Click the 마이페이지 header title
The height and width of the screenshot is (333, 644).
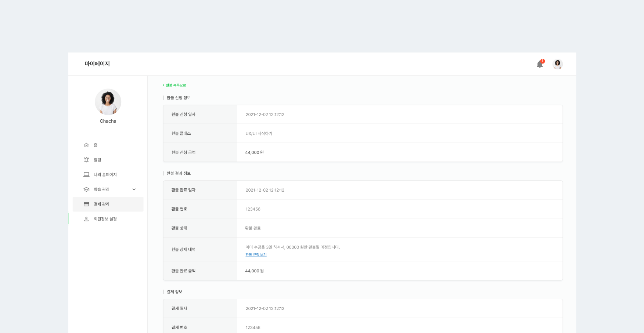97,64
